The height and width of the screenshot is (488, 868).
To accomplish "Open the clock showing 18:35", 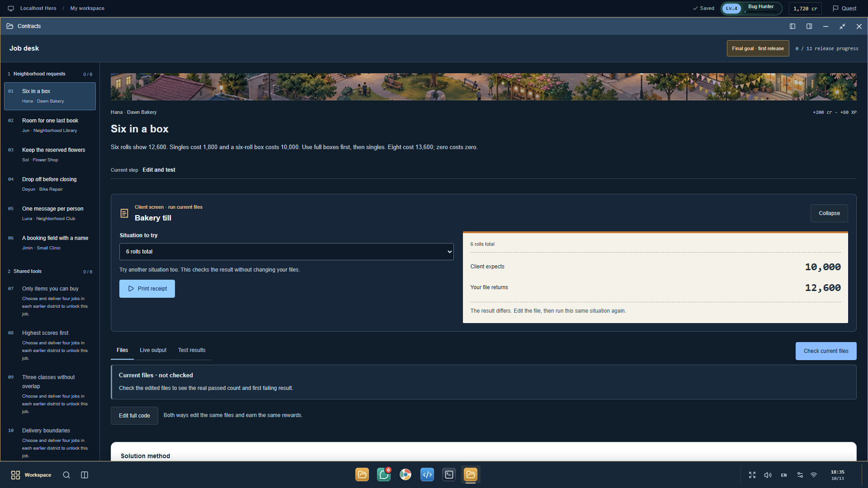I will (x=837, y=475).
